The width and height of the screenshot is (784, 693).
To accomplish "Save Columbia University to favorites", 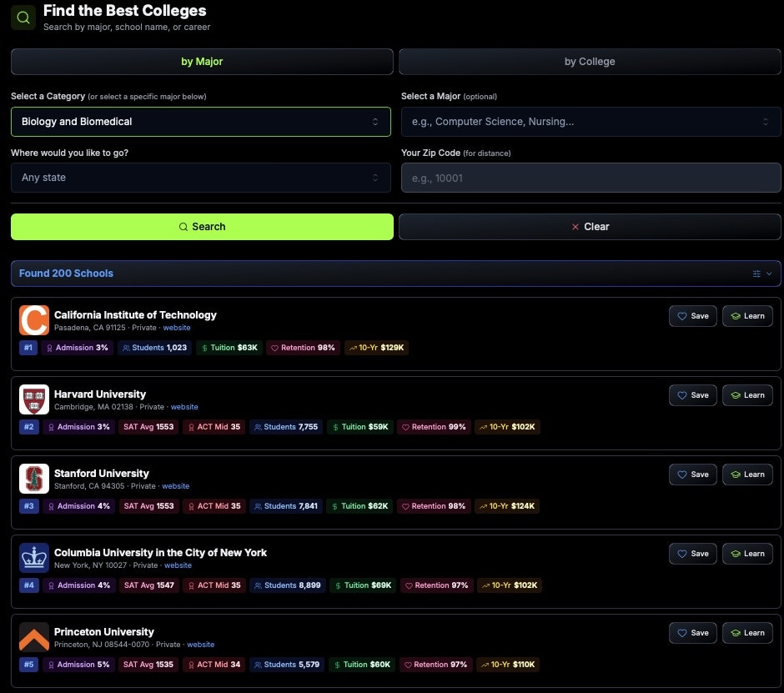I will tap(692, 553).
